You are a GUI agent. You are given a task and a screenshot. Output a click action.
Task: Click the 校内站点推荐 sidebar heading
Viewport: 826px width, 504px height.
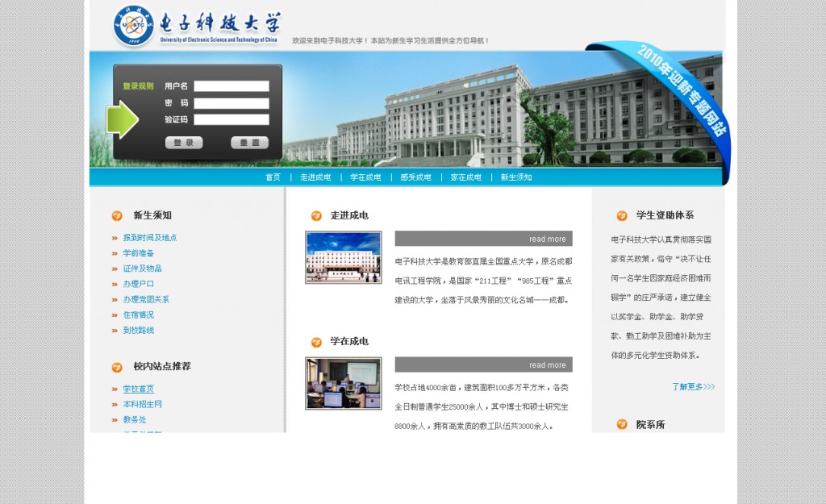click(x=161, y=367)
